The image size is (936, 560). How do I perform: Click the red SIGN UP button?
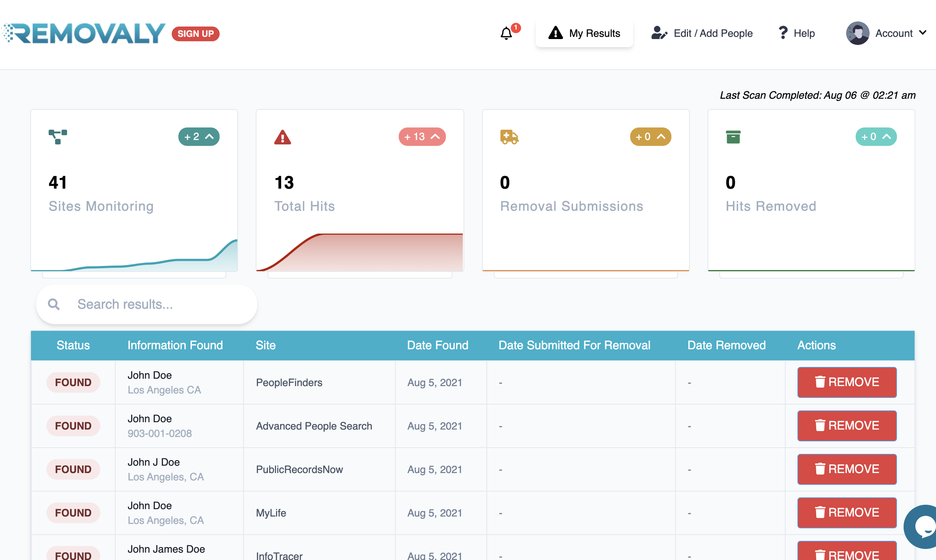pos(196,34)
